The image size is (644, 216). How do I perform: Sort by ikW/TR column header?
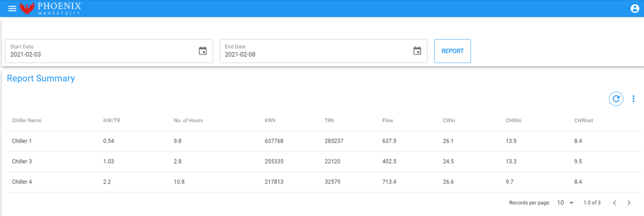pyautogui.click(x=111, y=120)
